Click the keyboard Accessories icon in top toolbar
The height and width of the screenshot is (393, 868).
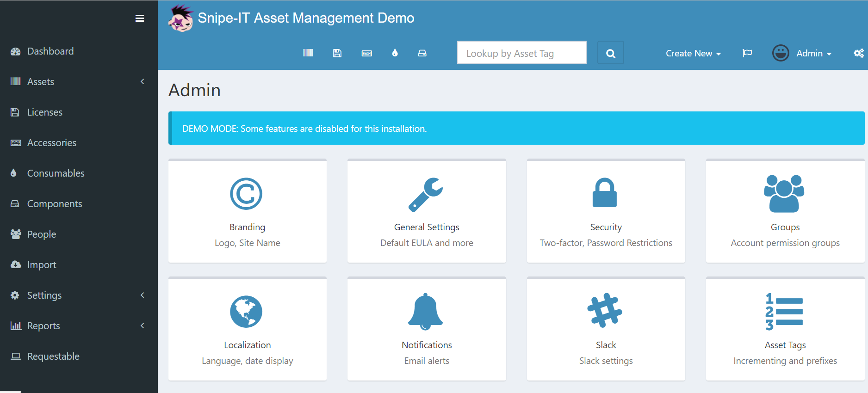pos(366,53)
